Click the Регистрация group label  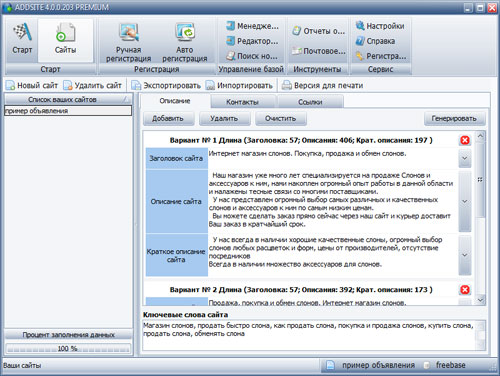point(157,69)
